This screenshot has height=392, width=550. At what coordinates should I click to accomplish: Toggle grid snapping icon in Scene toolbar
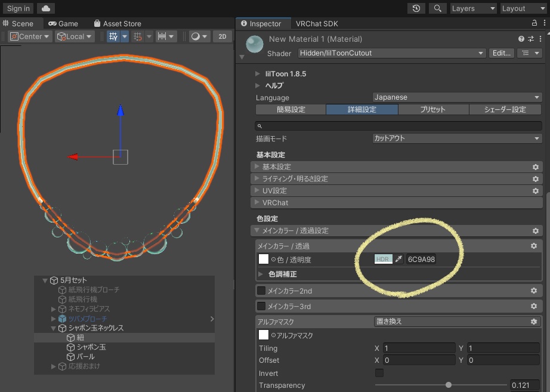pos(138,36)
